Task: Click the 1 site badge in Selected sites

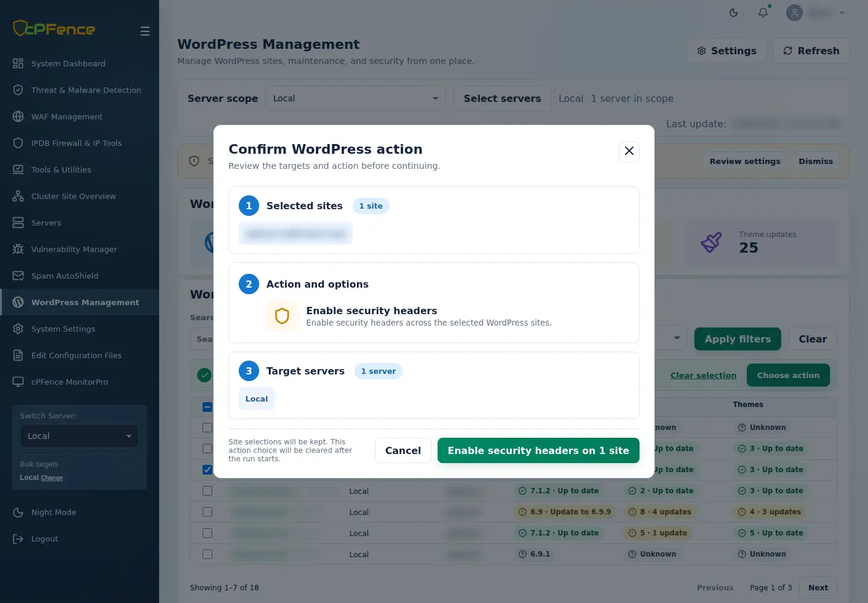Action: tap(371, 206)
